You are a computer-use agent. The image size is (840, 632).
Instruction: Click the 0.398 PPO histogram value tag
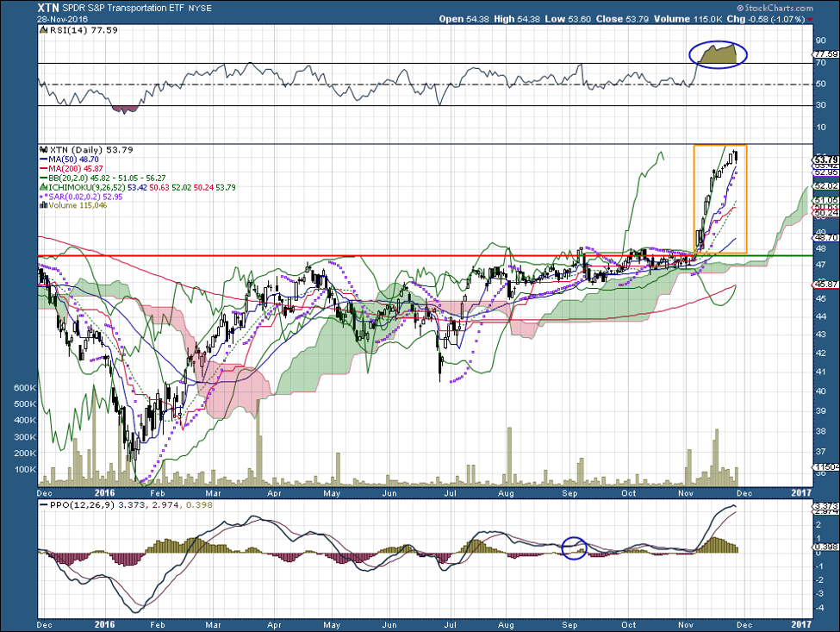pyautogui.click(x=825, y=547)
